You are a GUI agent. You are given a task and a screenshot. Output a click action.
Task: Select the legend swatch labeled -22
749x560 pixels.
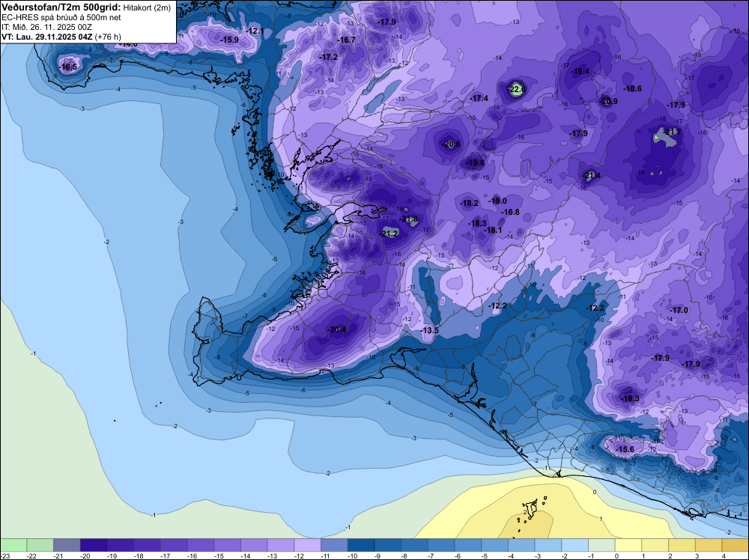coord(40,545)
